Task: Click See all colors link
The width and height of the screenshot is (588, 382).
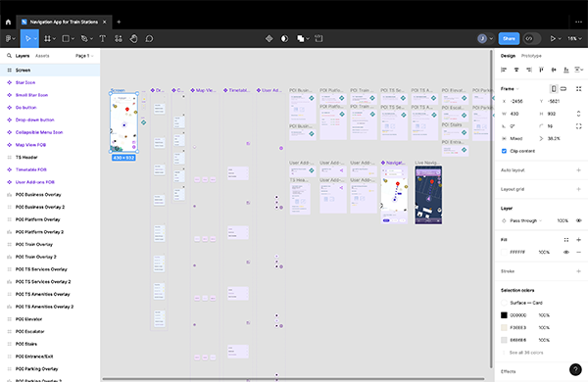Action: (x=526, y=353)
